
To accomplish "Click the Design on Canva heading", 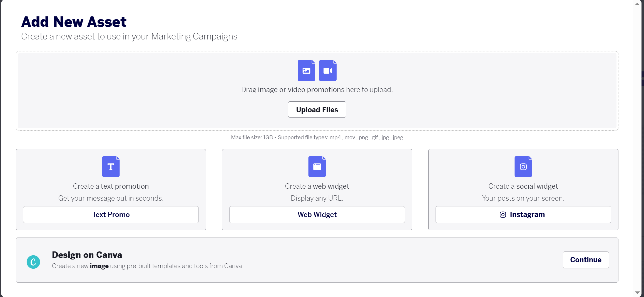I will pyautogui.click(x=87, y=255).
